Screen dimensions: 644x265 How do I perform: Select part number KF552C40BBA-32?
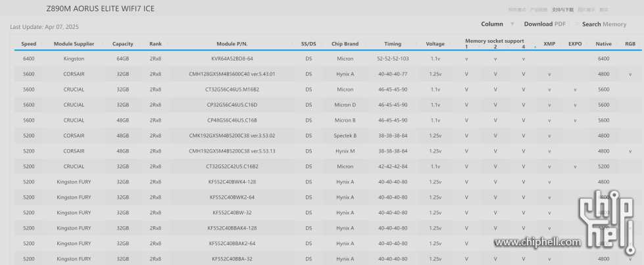coord(232,259)
